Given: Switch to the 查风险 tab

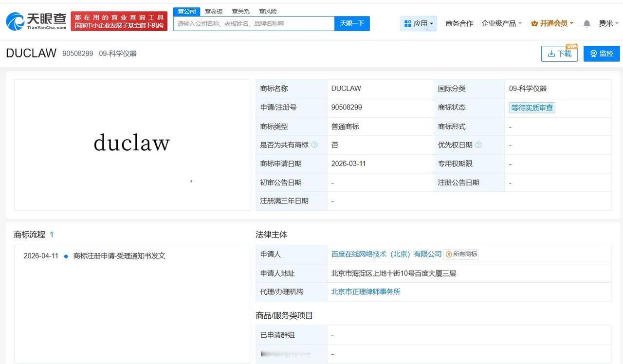Looking at the screenshot, I should coord(267,11).
